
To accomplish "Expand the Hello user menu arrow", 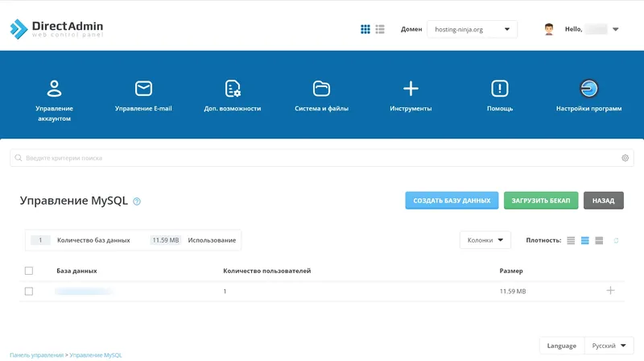I will (616, 29).
